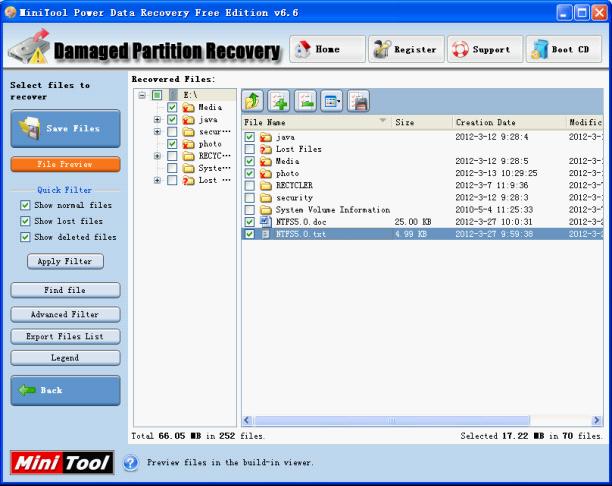Click the Lost Files folder icon in the list

[266, 149]
